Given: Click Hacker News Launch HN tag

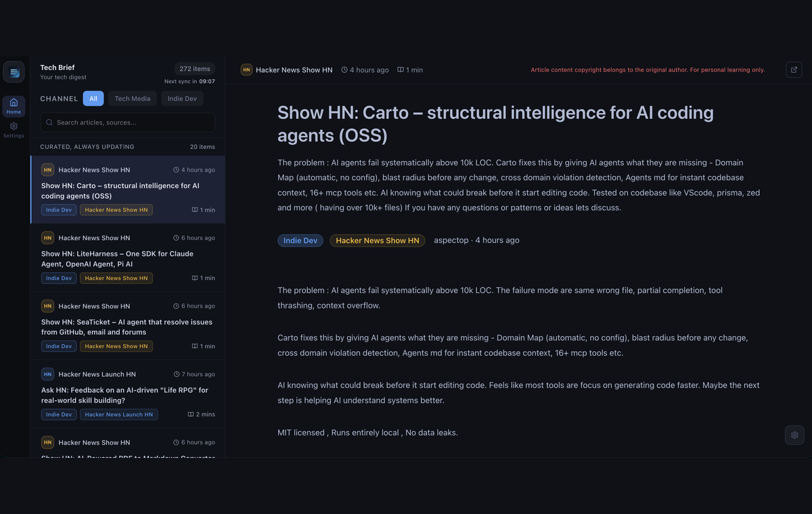Looking at the screenshot, I should (119, 415).
